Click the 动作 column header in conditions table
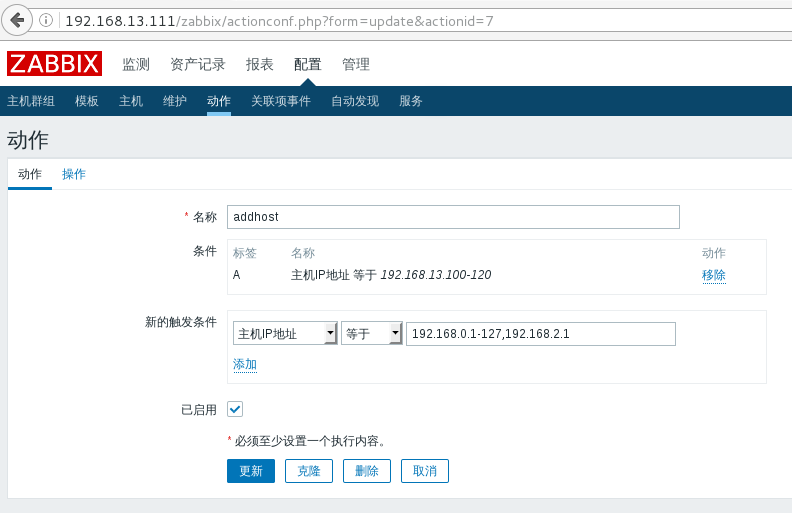Image resolution: width=792 pixels, height=513 pixels. point(714,253)
